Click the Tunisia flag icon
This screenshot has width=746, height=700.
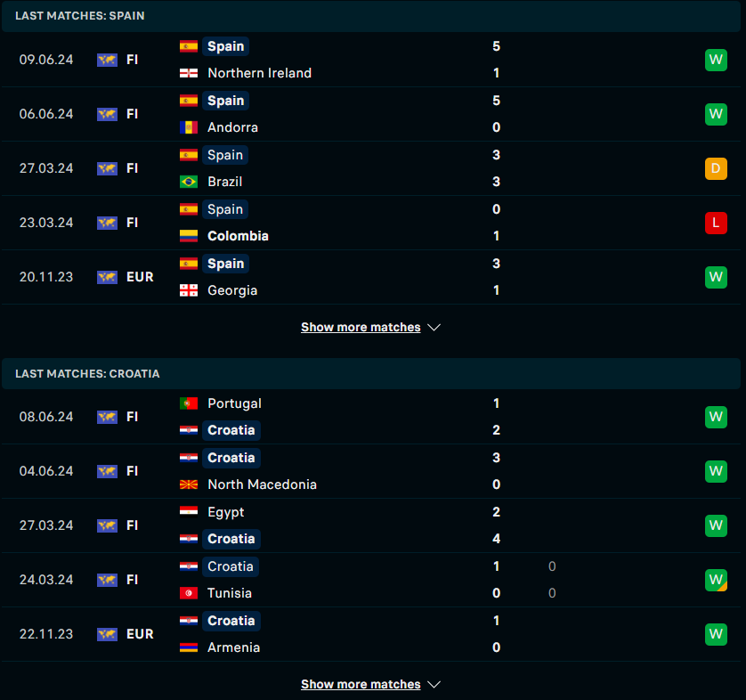point(189,593)
